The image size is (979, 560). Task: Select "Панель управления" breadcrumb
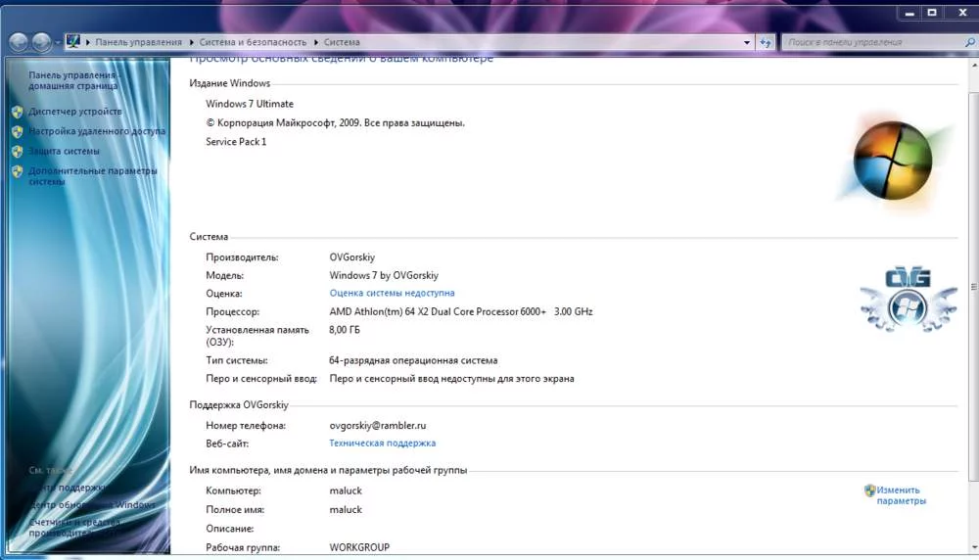[x=139, y=42]
